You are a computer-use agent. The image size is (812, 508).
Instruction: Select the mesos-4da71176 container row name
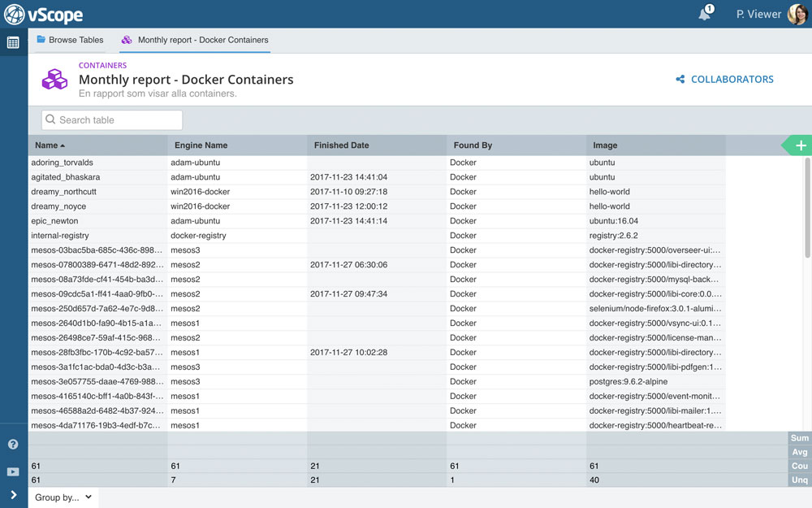[95, 425]
